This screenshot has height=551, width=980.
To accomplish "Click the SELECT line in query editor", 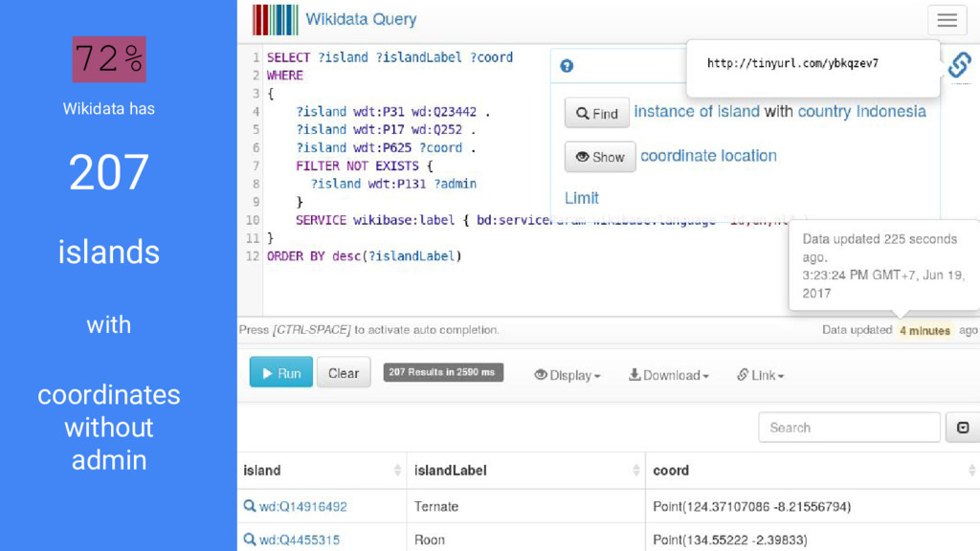I will (x=390, y=56).
